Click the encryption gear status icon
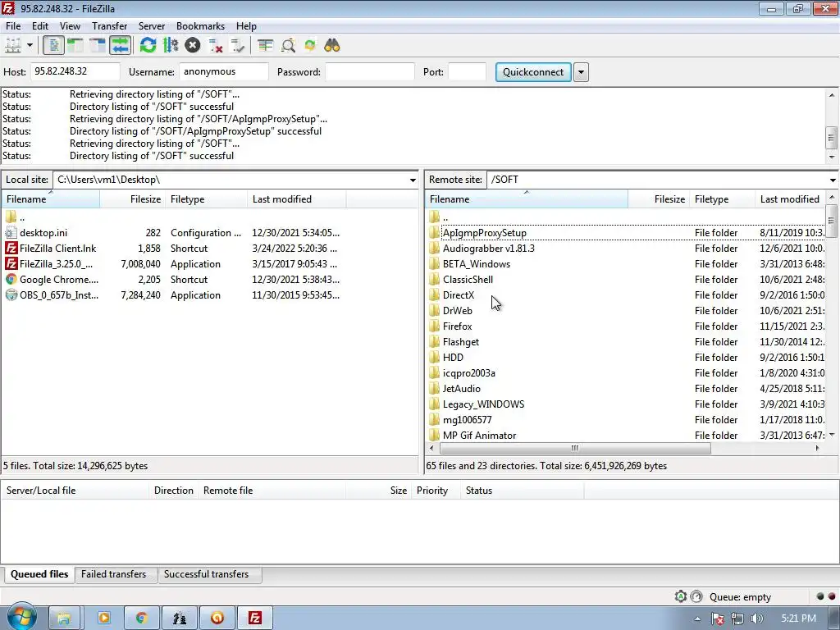 click(680, 596)
